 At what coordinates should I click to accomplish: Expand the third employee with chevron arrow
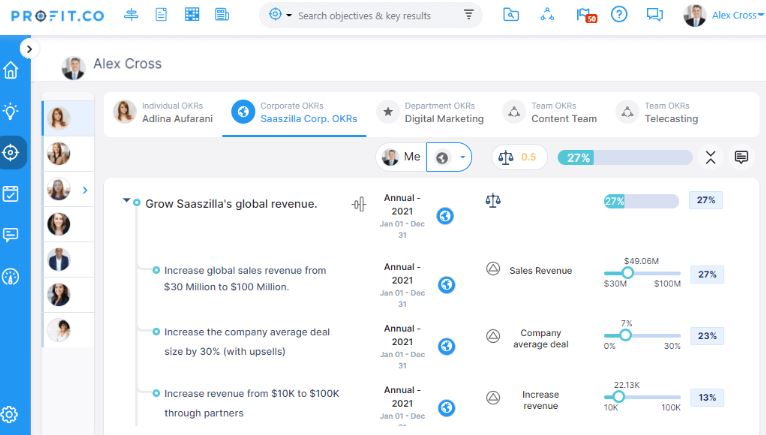[x=85, y=190]
